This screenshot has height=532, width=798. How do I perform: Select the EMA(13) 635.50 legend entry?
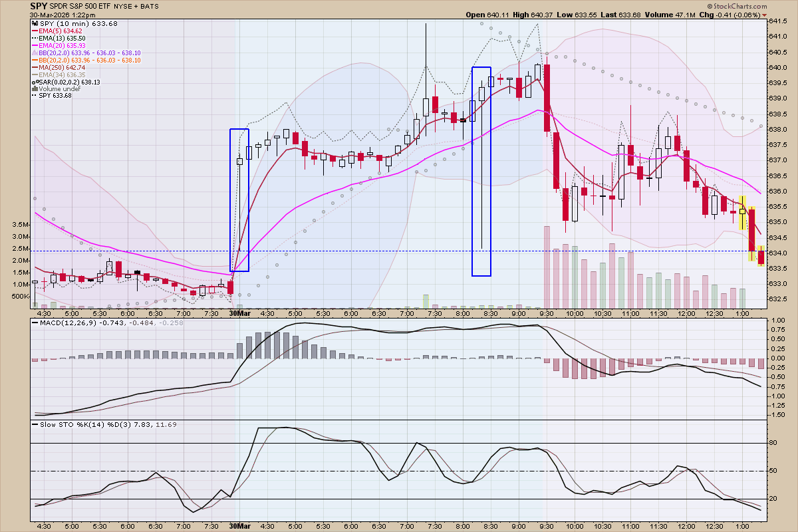[x=62, y=38]
